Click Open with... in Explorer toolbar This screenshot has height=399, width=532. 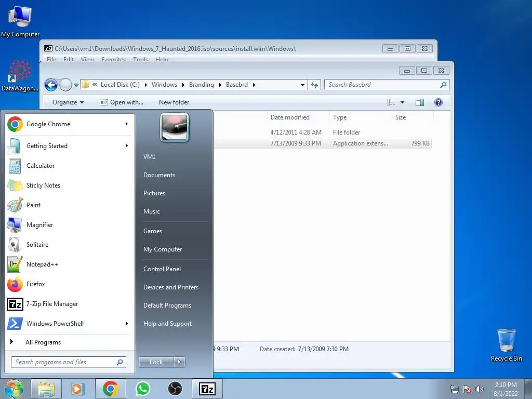122,102
